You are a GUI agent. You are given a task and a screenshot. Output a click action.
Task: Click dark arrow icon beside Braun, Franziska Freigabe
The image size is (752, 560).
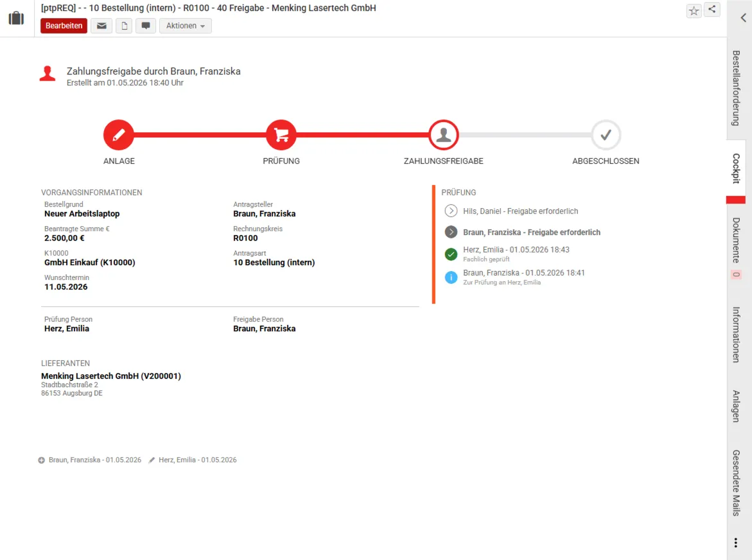(x=451, y=232)
